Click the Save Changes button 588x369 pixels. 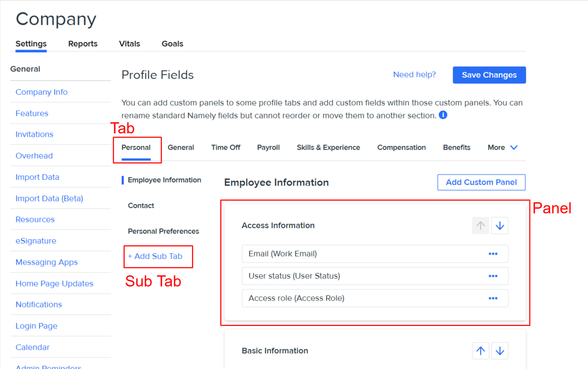[489, 75]
